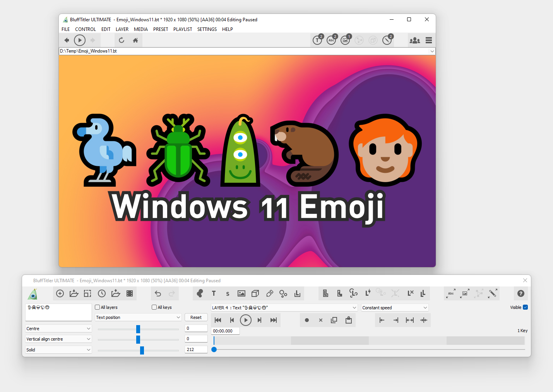Click the three circles particle layer icon
This screenshot has width=553, height=392.
click(283, 293)
